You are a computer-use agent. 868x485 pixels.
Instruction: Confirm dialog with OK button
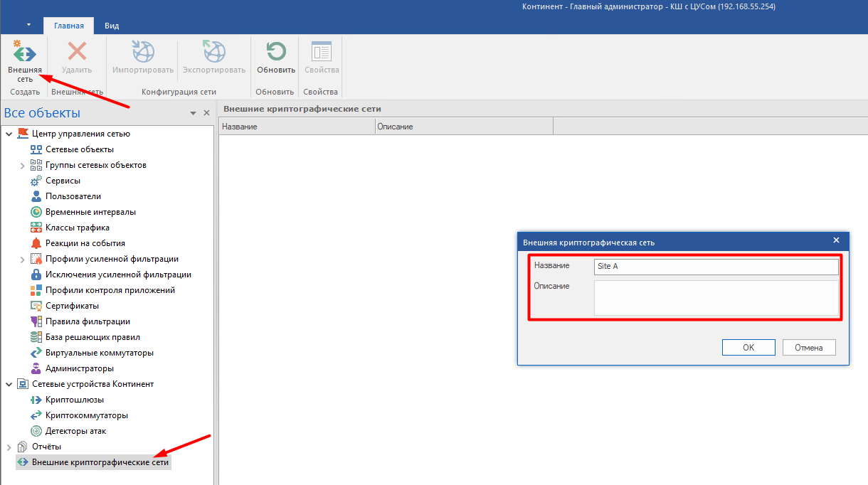pyautogui.click(x=748, y=348)
